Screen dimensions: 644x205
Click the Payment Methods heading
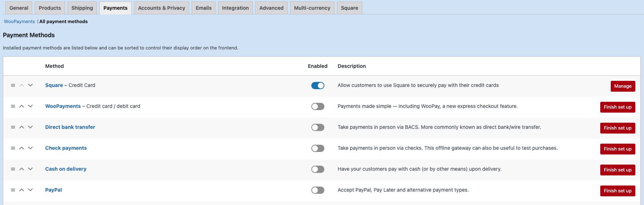(29, 35)
